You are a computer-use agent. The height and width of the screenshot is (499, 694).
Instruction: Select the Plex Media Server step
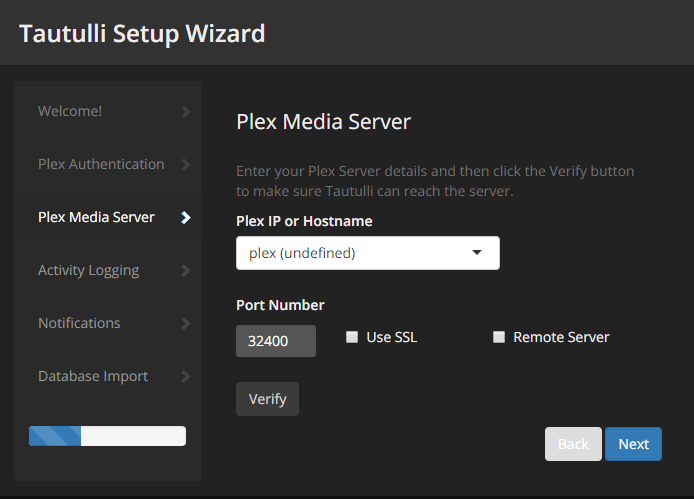click(96, 217)
